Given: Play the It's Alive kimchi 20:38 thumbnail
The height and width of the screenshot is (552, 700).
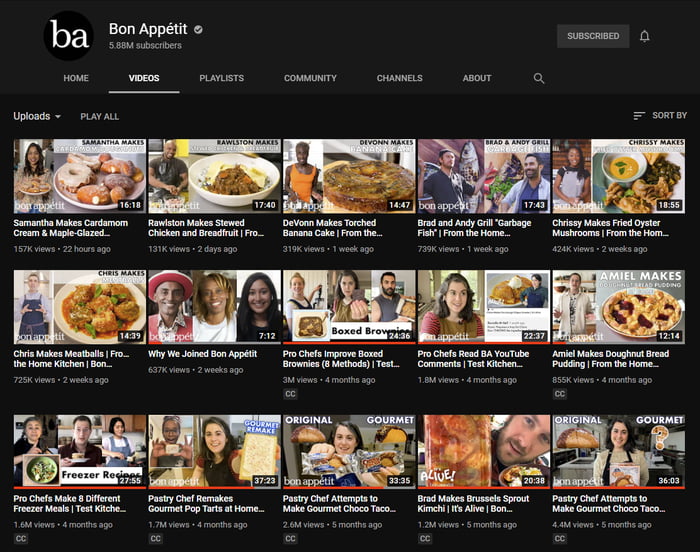Looking at the screenshot, I should click(484, 452).
